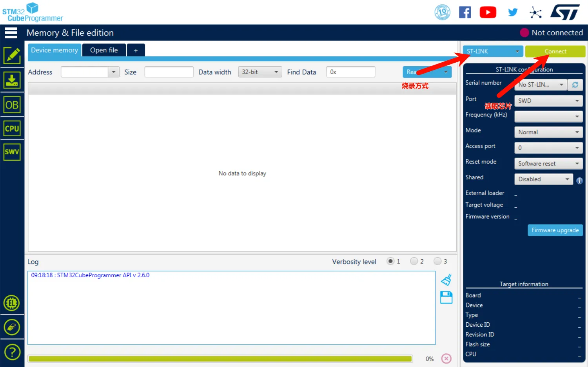The height and width of the screenshot is (367, 588).
Task: Clear the log with broom icon
Action: (446, 280)
